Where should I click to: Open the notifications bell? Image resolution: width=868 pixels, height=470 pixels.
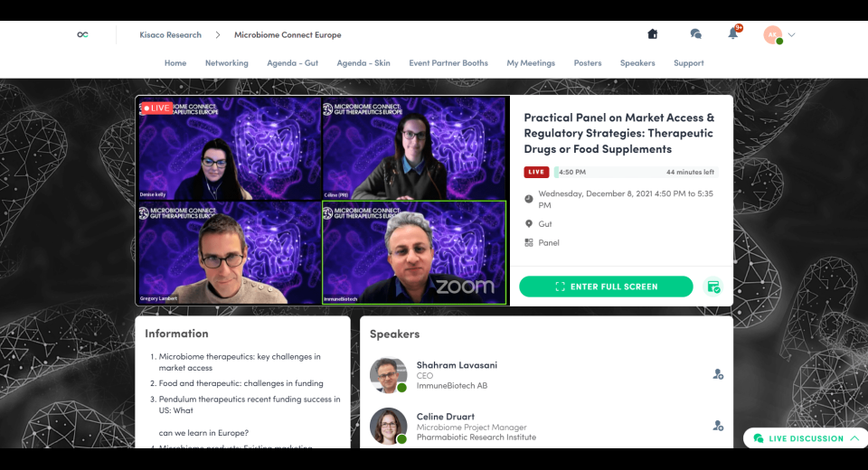[x=733, y=34]
